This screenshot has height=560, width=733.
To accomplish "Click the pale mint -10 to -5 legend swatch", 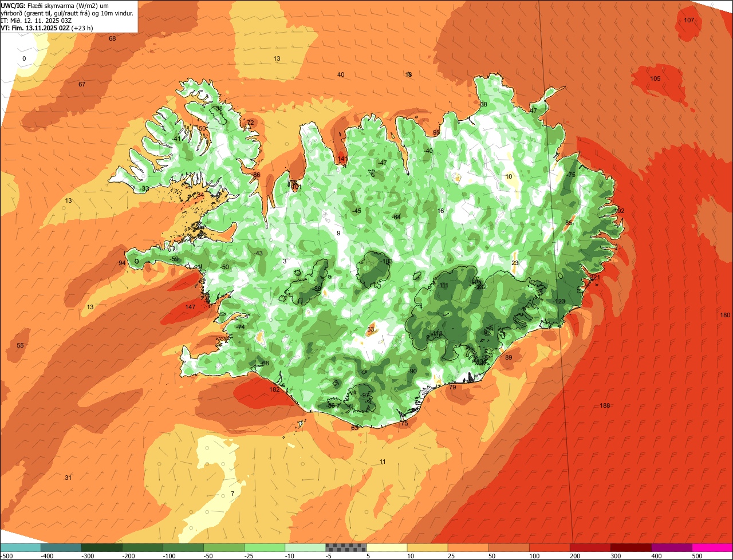I will tap(305, 547).
